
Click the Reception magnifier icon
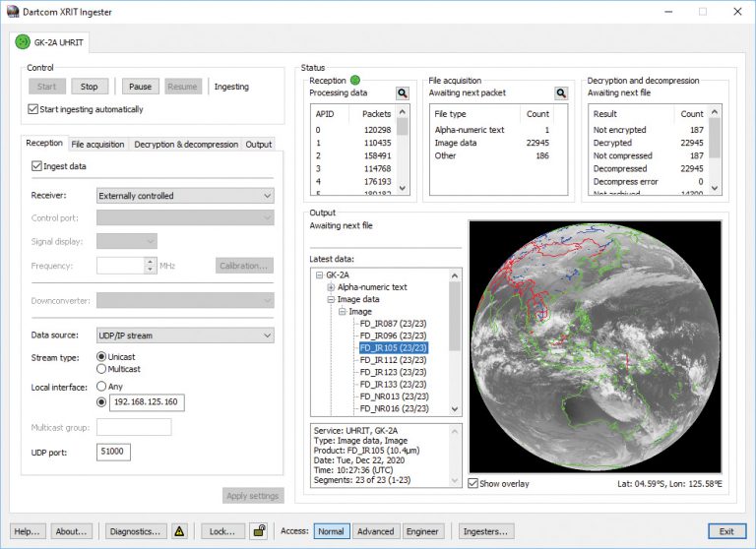[x=402, y=93]
